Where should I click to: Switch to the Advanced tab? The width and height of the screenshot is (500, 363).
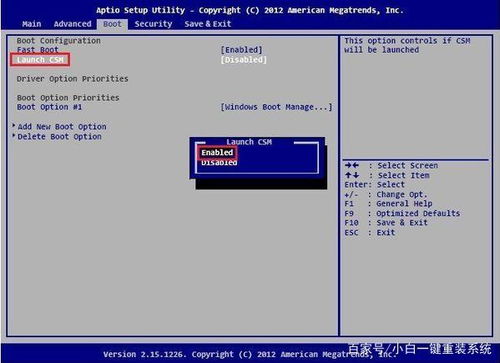point(72,24)
